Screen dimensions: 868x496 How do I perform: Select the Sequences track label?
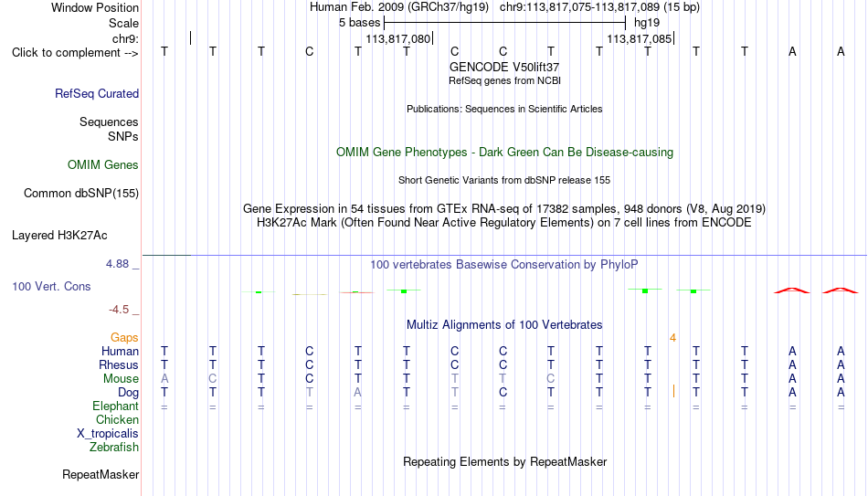[109, 121]
